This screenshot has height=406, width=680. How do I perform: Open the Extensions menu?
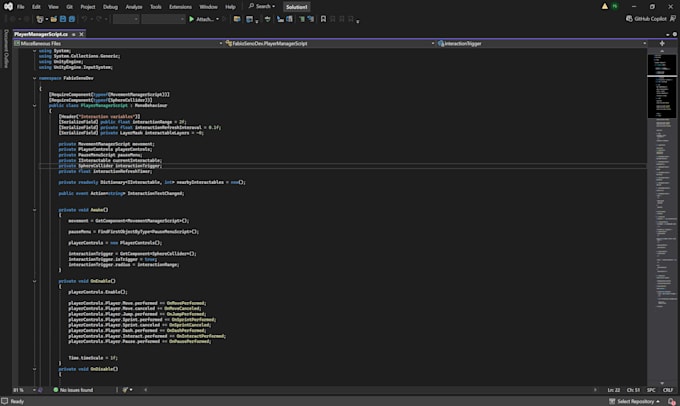tap(180, 7)
